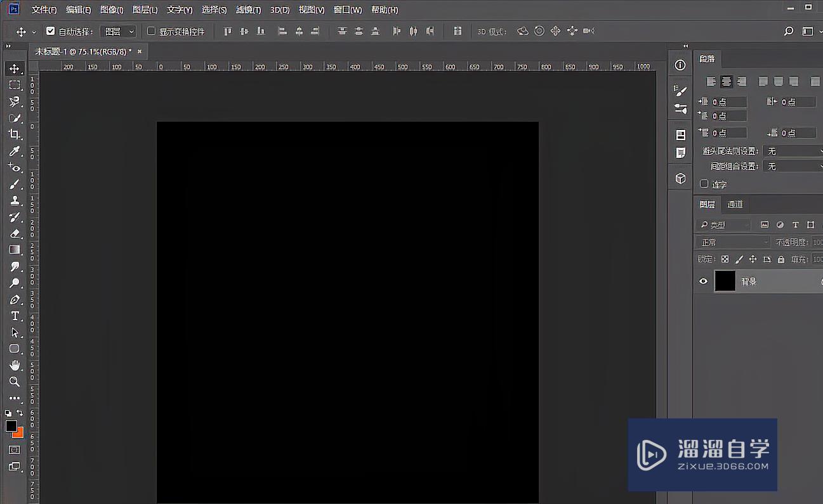Open the 3D panel cube icon
This screenshot has height=504, width=823.
click(680, 179)
